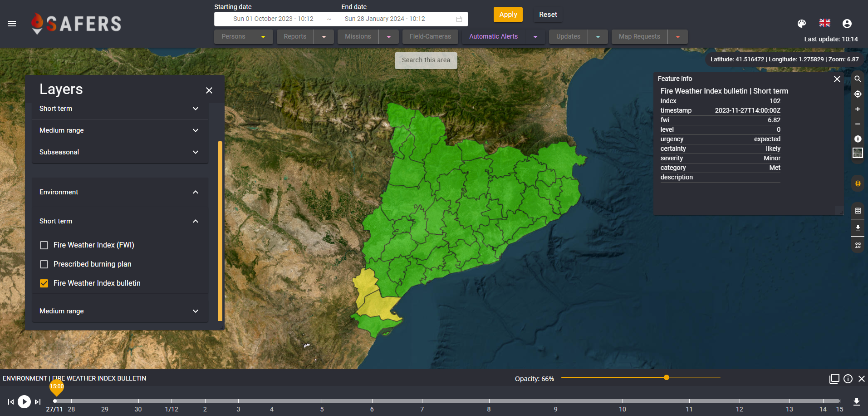The image size is (868, 416).
Task: Close the Layers panel
Action: (x=209, y=90)
